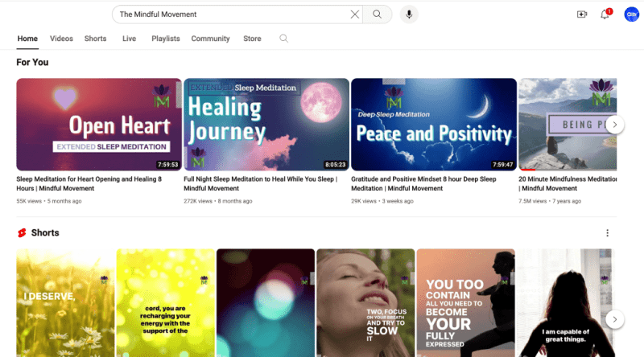Click the 29K views 3 weeks ago text
The image size is (644, 357).
[x=382, y=201]
